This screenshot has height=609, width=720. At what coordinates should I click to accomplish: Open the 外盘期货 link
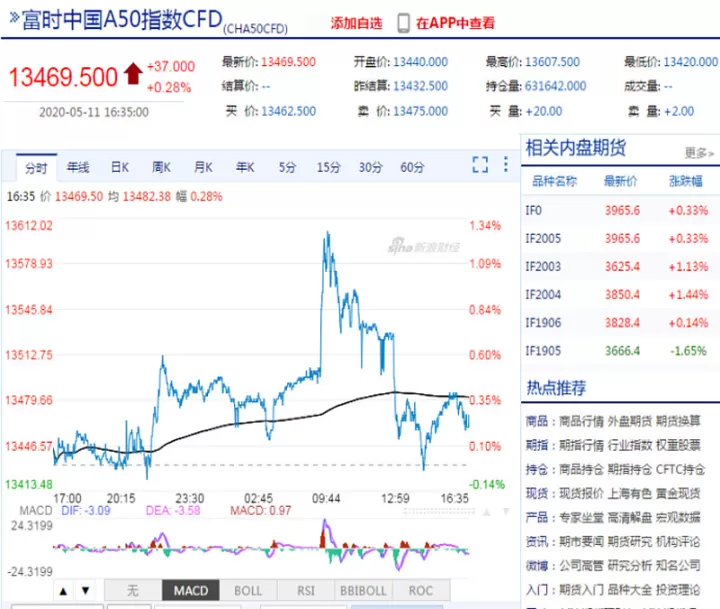click(x=630, y=421)
